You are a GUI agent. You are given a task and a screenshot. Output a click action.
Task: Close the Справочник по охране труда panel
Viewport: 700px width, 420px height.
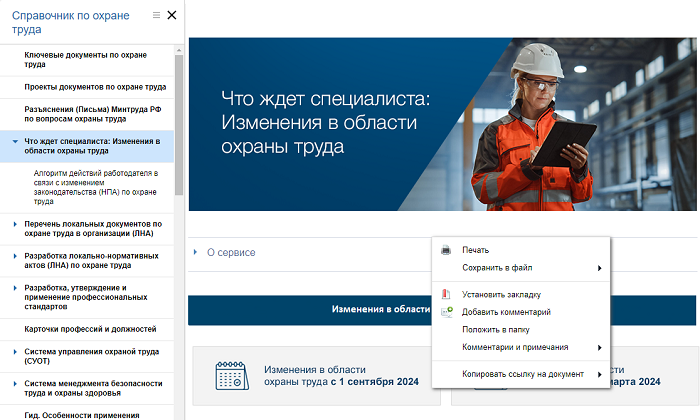(x=172, y=15)
